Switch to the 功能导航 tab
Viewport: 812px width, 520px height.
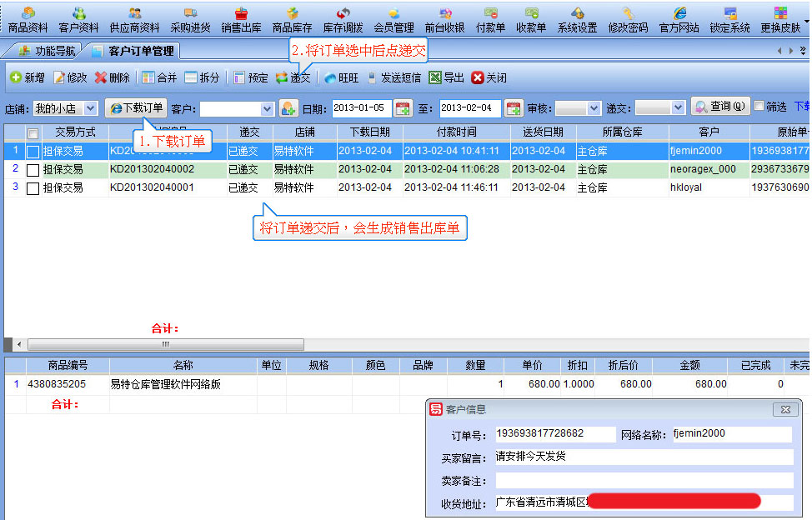pos(47,51)
